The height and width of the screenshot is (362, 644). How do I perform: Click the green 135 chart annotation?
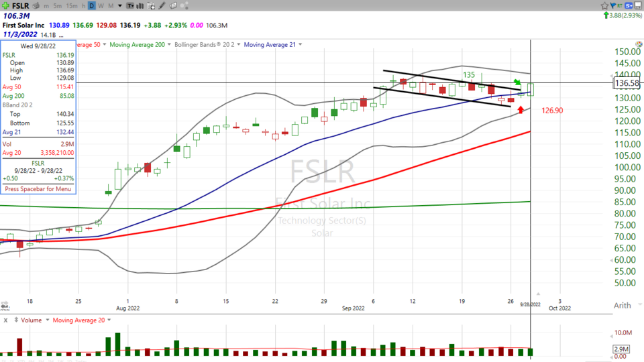point(469,74)
